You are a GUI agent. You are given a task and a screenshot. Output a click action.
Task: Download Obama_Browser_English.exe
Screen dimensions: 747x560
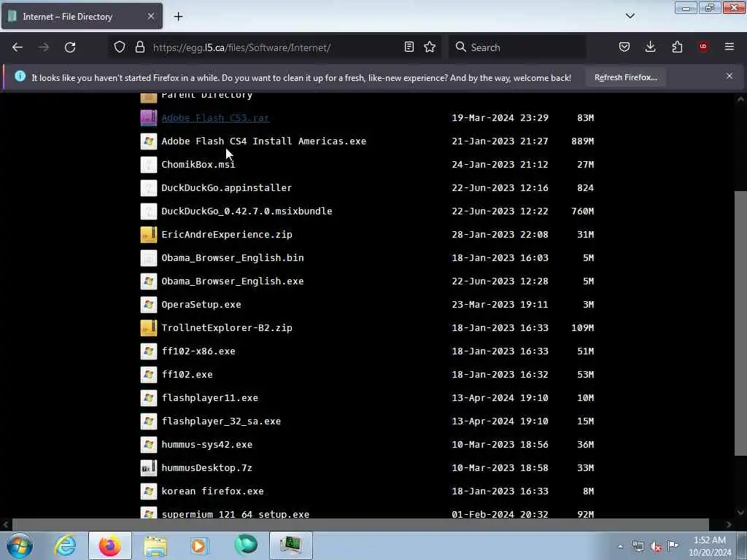pyautogui.click(x=233, y=281)
